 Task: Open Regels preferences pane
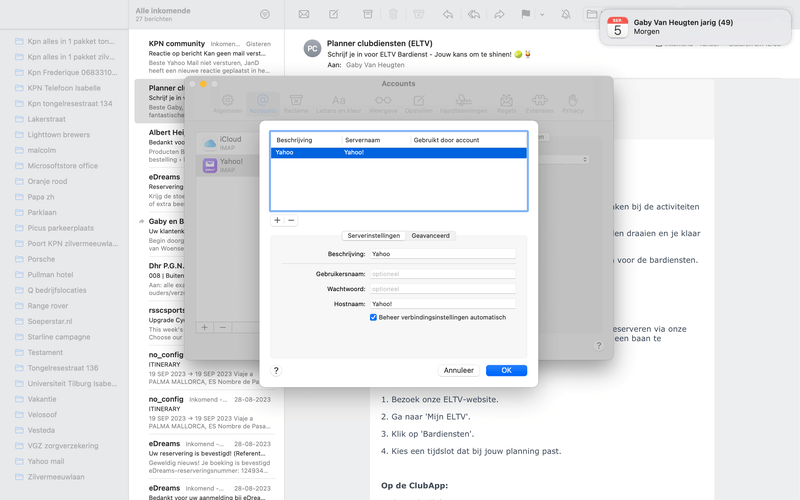coord(506,104)
